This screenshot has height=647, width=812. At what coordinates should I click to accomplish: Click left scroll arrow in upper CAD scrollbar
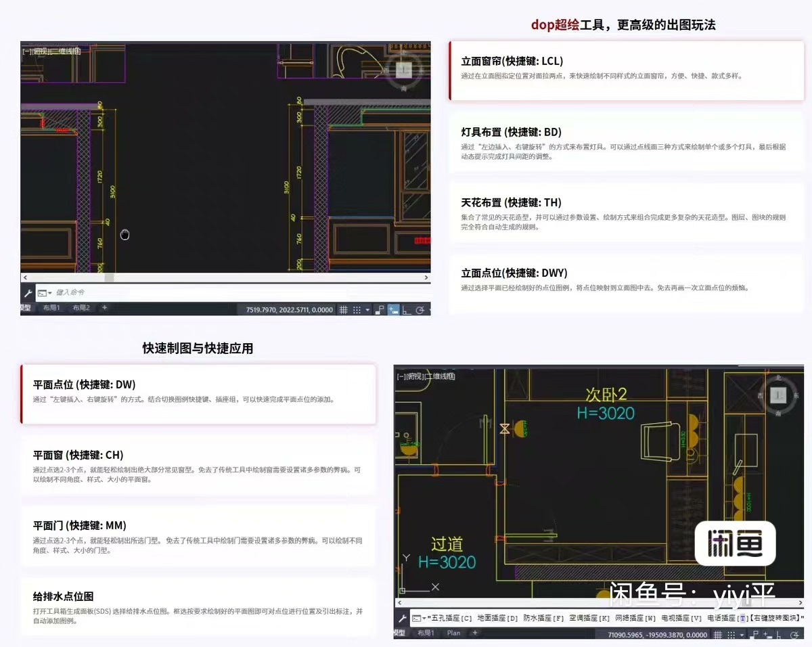(25, 277)
